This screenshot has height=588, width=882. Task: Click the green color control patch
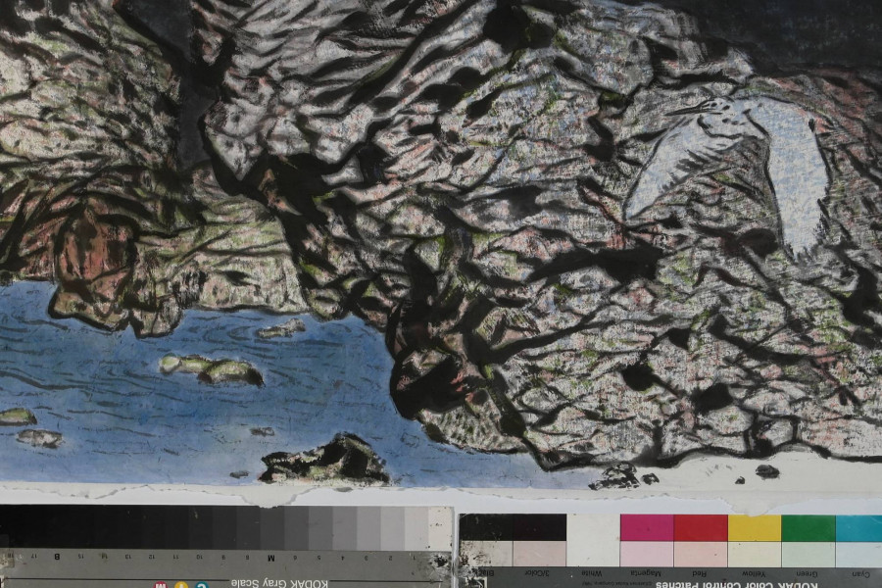pos(808,528)
